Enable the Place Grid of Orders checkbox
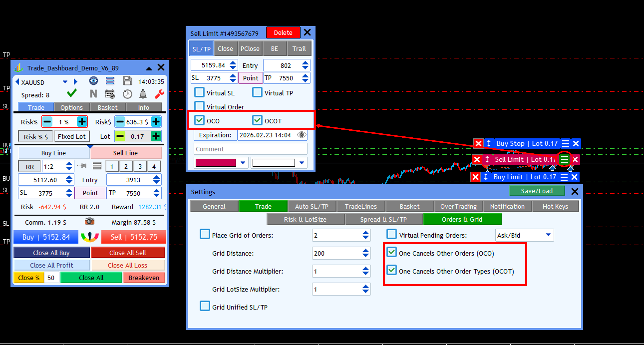The height and width of the screenshot is (345, 644). coord(205,234)
